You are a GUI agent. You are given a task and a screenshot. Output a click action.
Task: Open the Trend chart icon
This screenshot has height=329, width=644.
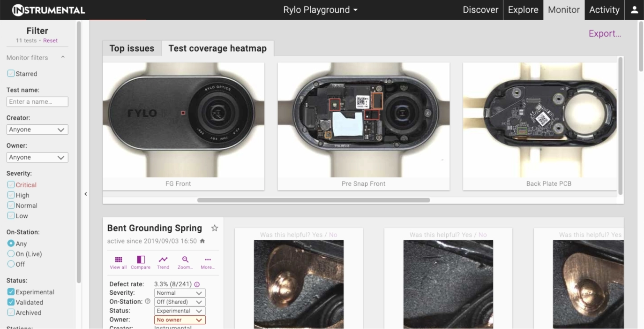pyautogui.click(x=163, y=263)
